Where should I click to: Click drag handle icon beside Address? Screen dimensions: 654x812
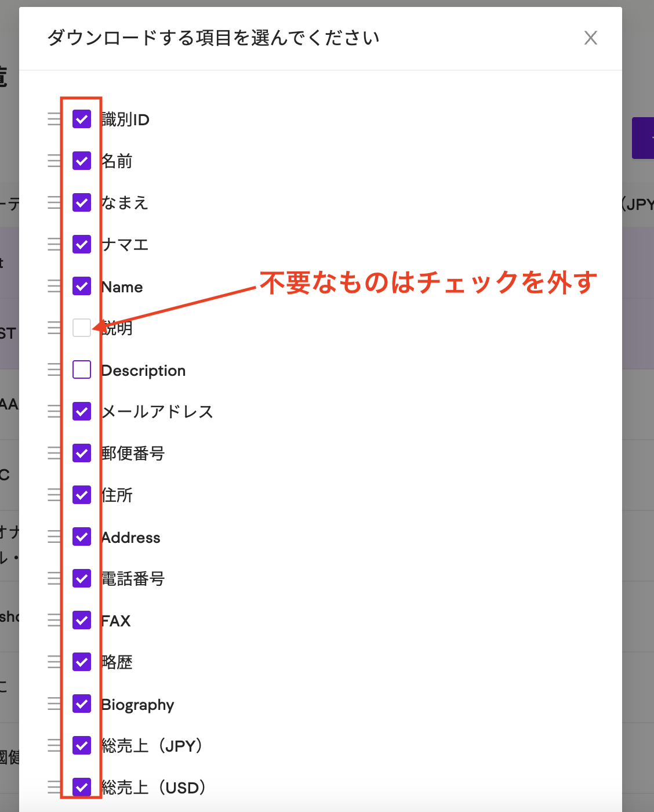54,536
